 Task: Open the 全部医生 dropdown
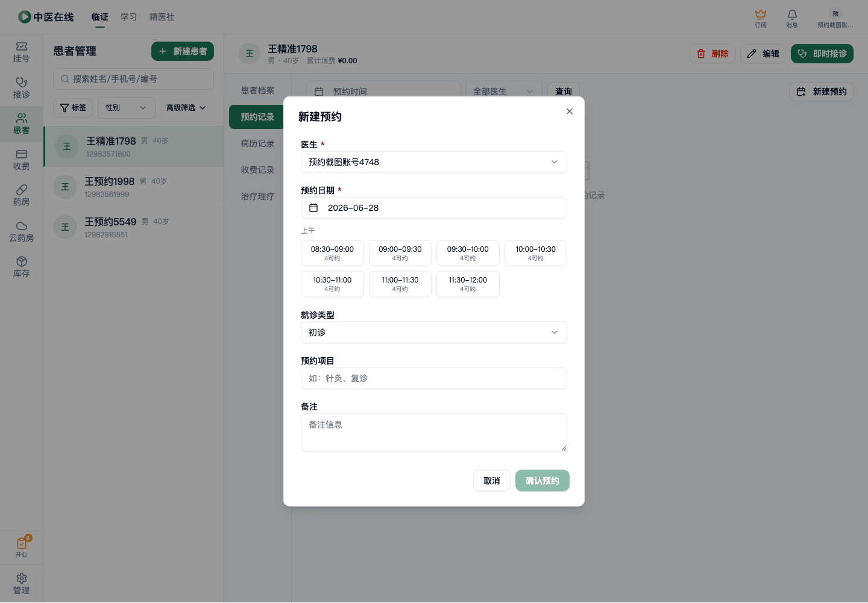[x=503, y=92]
